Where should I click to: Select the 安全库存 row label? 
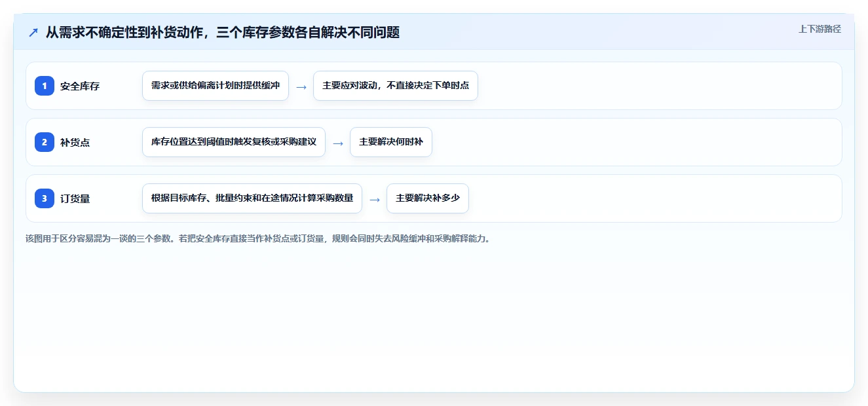coord(80,86)
